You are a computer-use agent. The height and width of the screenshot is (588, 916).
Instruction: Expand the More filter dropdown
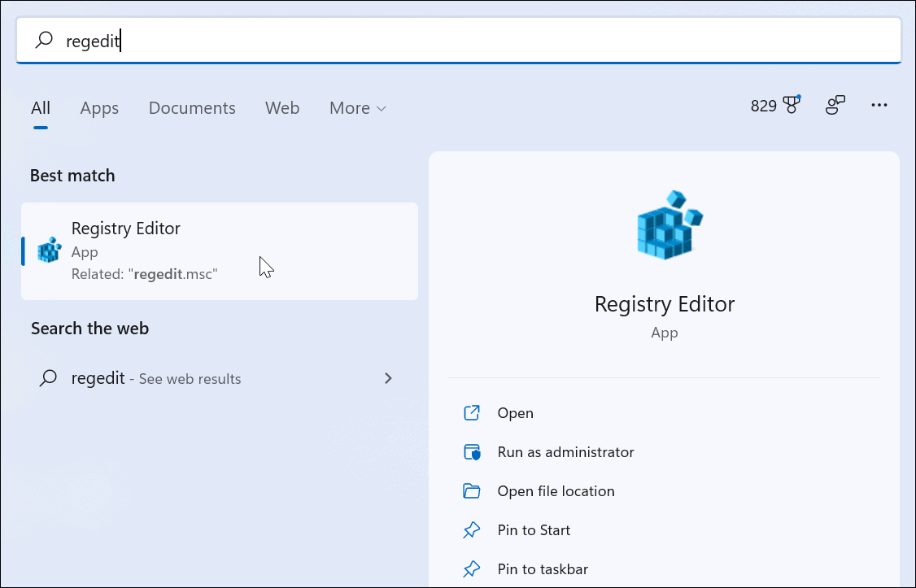click(357, 108)
